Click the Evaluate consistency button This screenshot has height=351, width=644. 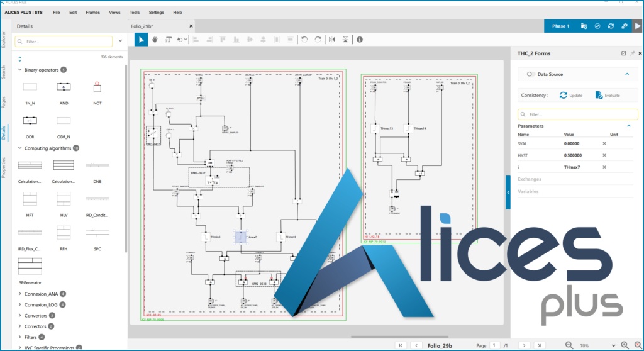coord(608,96)
